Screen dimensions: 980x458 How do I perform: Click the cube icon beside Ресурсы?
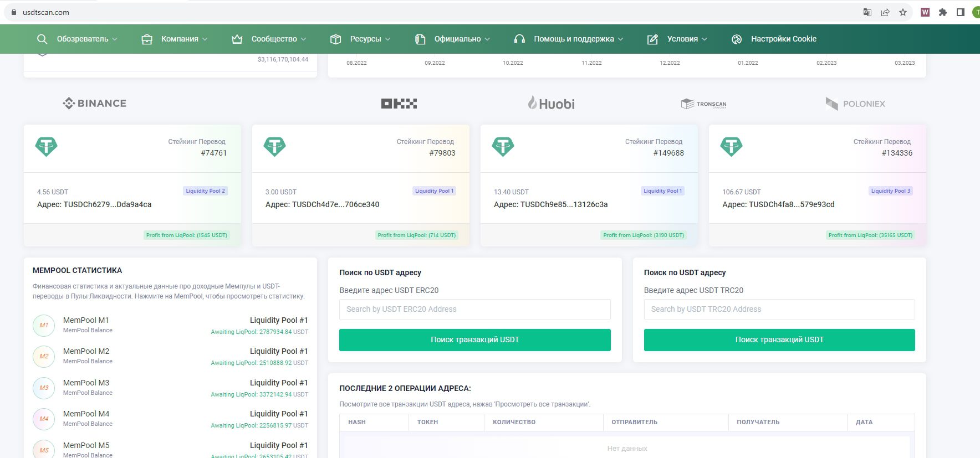click(x=335, y=39)
